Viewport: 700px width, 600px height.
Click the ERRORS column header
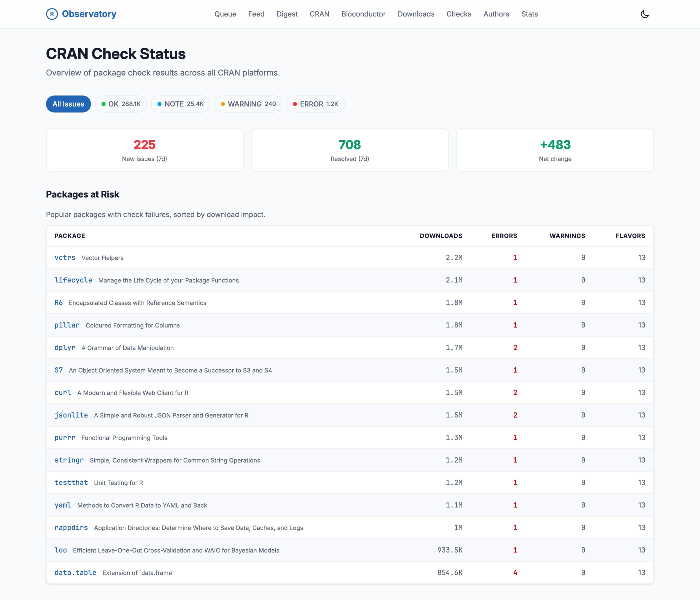(504, 236)
